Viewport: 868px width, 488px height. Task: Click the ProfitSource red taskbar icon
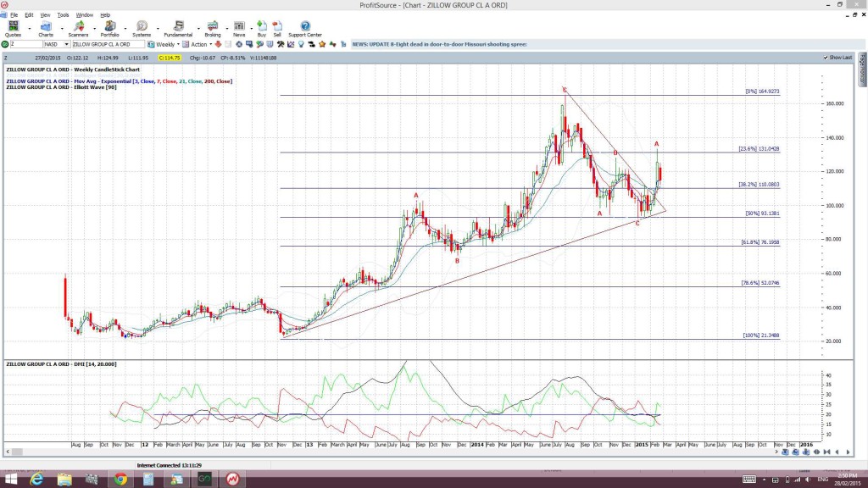click(232, 480)
